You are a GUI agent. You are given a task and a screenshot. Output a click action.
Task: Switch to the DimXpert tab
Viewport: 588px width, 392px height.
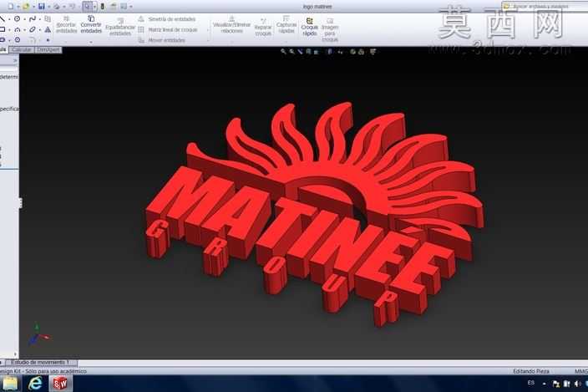(48, 49)
